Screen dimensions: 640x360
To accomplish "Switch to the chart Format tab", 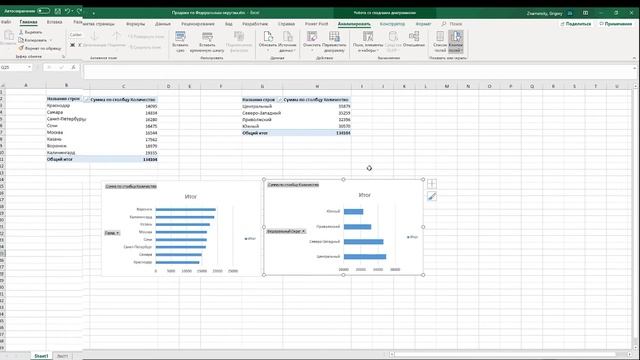I will pyautogui.click(x=423, y=24).
